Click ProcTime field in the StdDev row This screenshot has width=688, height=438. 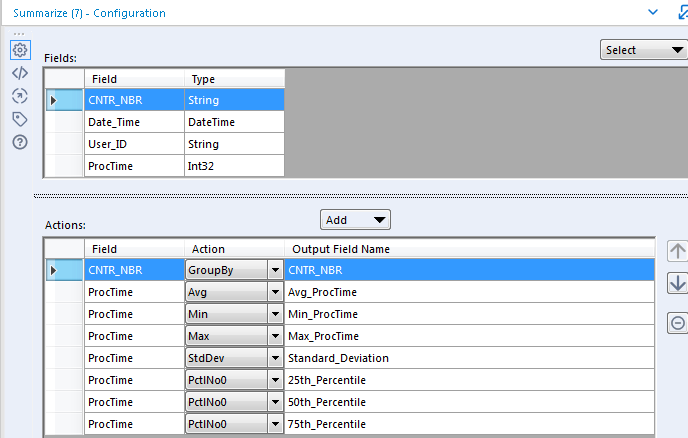point(134,358)
